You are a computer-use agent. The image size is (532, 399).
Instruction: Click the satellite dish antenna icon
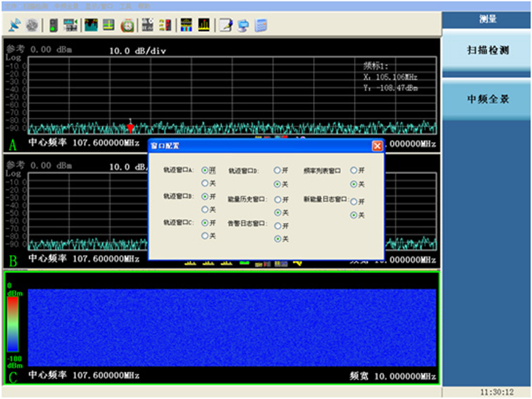point(14,25)
